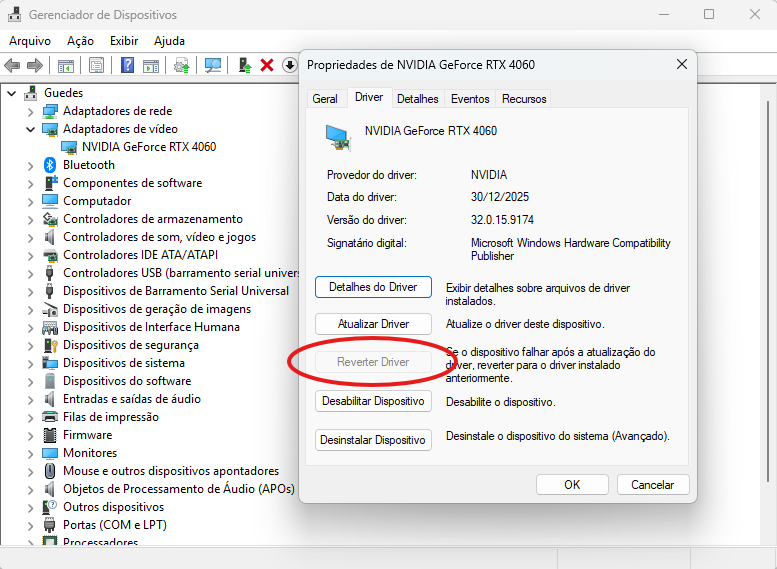Switch to the Detalhes tab
Screen dimensions: 777x569
[418, 99]
